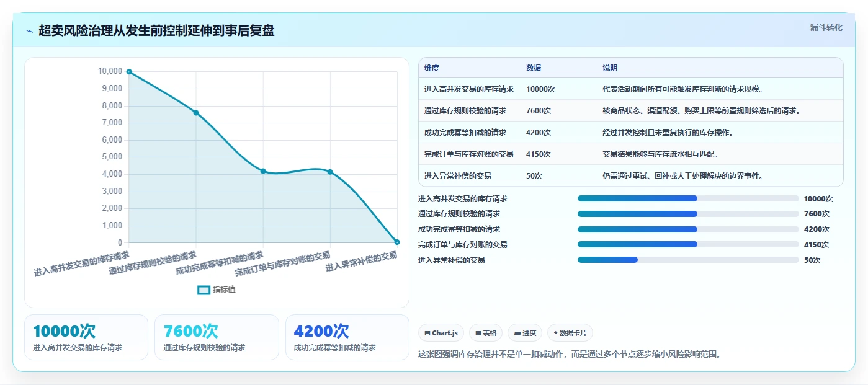Click the 漏斗转化 label in header
This screenshot has height=385, width=868.
click(826, 27)
